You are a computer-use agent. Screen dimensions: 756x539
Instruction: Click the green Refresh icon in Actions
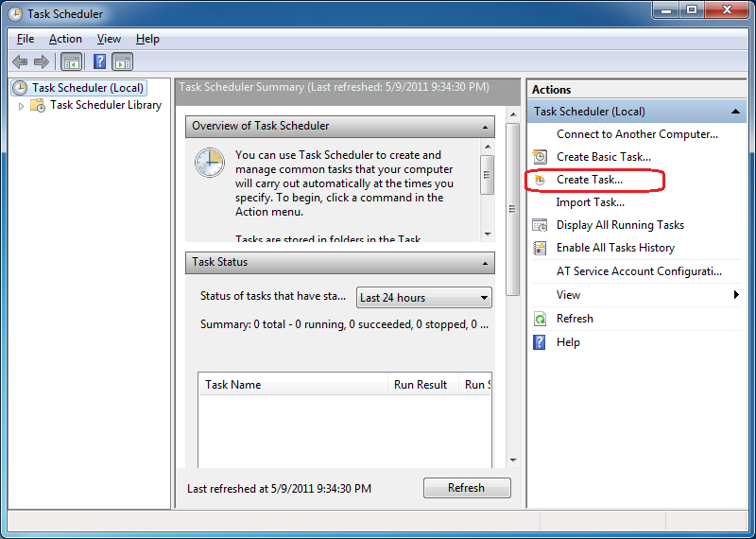click(x=540, y=319)
